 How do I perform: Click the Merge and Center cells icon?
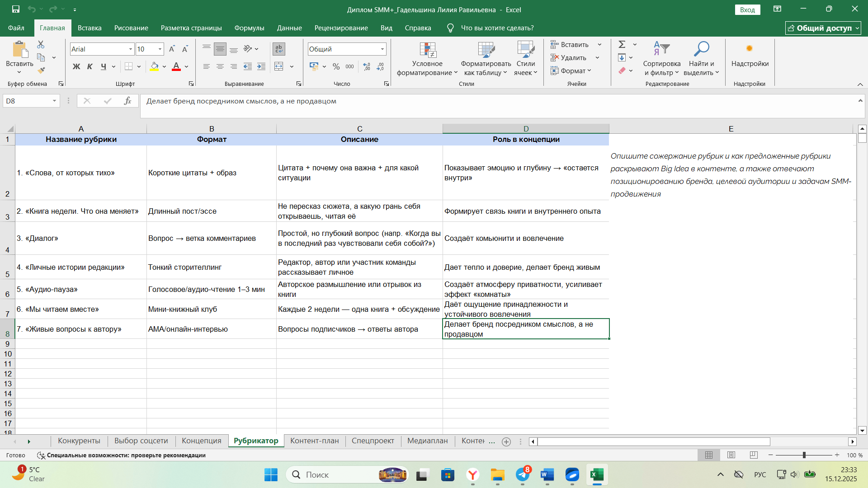[x=279, y=66]
